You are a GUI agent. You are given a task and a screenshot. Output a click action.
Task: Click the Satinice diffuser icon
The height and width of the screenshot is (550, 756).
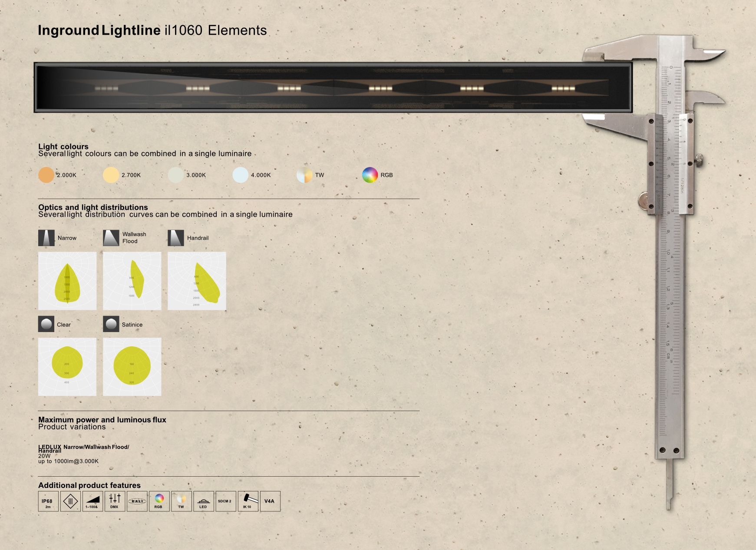point(111,324)
